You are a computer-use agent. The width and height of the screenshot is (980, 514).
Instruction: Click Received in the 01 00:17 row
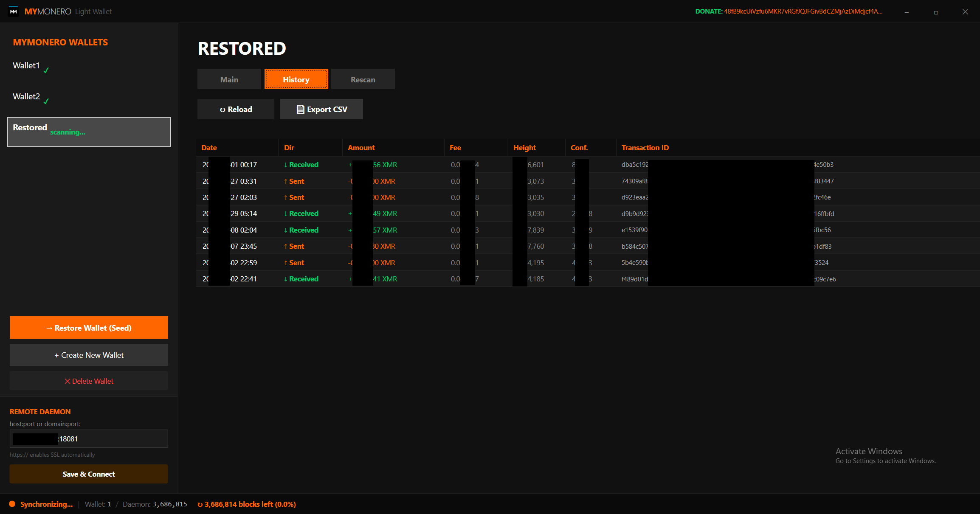pyautogui.click(x=301, y=165)
